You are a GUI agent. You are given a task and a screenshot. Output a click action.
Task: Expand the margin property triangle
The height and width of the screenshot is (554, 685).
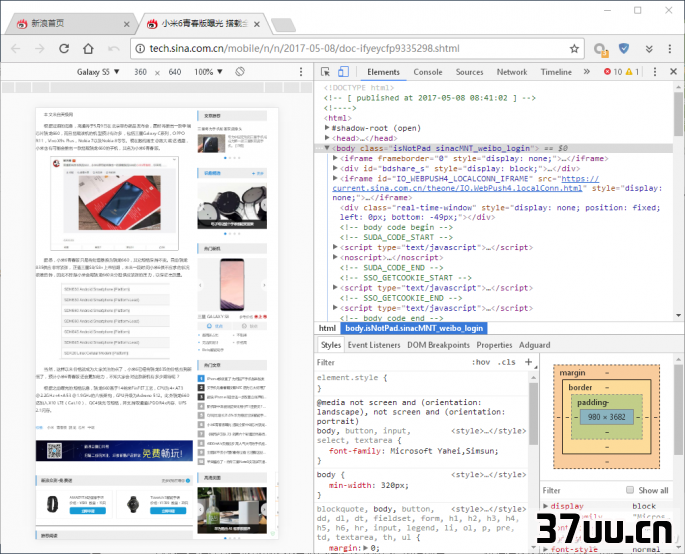click(x=366, y=548)
